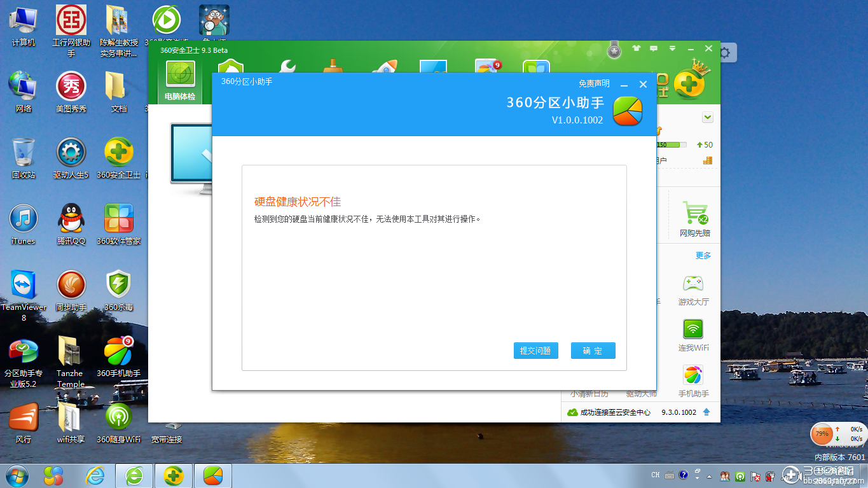Launch iTunes from the desktop

point(24,225)
